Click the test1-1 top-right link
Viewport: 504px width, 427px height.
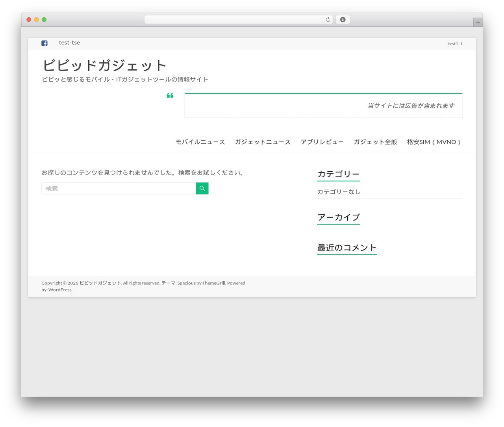click(455, 44)
